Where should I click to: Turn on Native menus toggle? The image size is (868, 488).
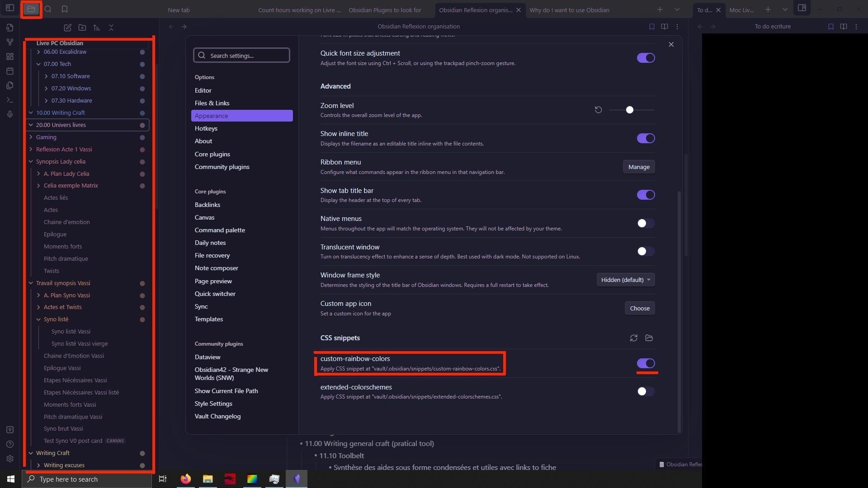[x=646, y=223]
